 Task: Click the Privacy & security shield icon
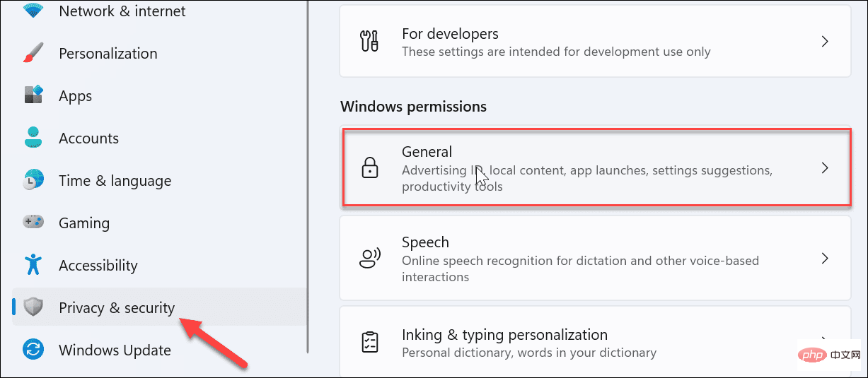pos(33,308)
